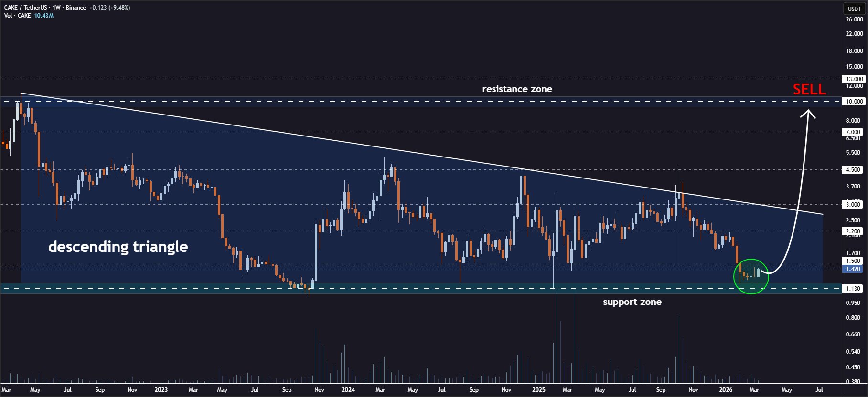
Task: Select the 'descending triangle' text annotation
Action: [118, 247]
